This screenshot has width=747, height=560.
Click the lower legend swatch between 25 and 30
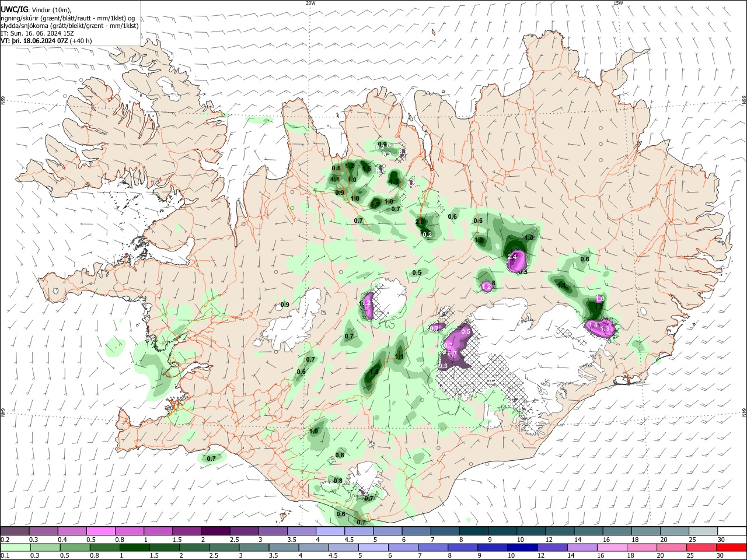pos(701,547)
